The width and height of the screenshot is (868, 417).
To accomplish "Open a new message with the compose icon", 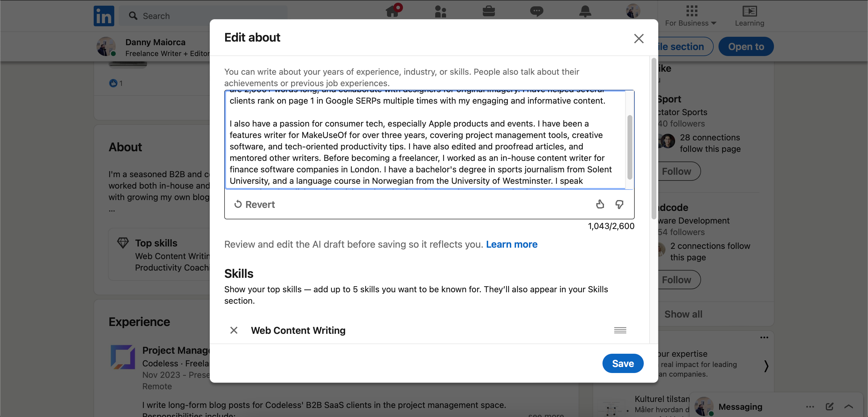I will coord(830,406).
